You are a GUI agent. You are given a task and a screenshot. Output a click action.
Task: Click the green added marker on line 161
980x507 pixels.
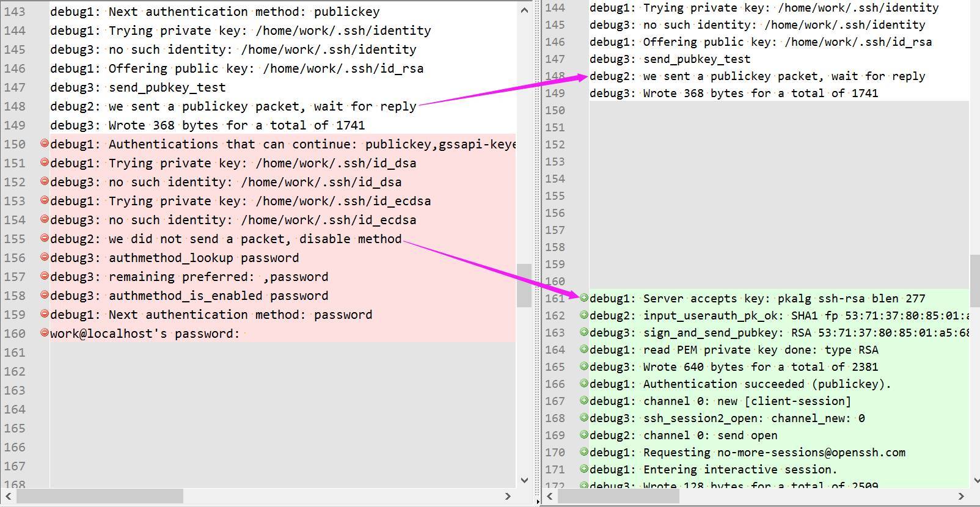pos(583,298)
